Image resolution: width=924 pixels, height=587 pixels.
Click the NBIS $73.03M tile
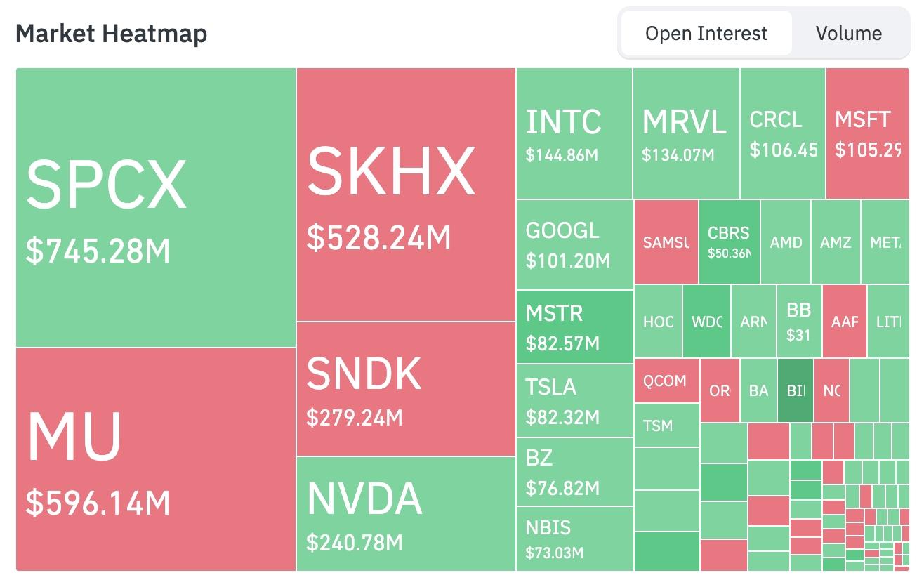point(575,539)
